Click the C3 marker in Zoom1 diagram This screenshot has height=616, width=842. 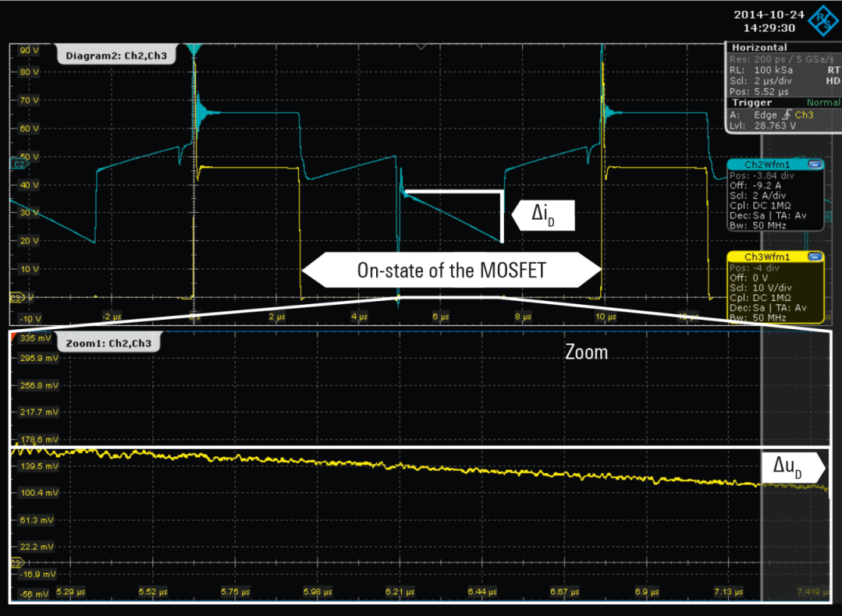[15, 562]
